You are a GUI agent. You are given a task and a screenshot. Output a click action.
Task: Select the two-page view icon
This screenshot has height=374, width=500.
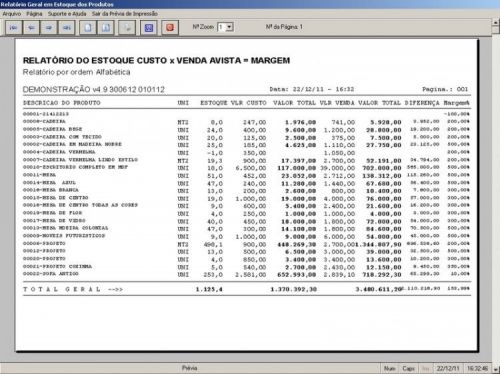[106, 28]
